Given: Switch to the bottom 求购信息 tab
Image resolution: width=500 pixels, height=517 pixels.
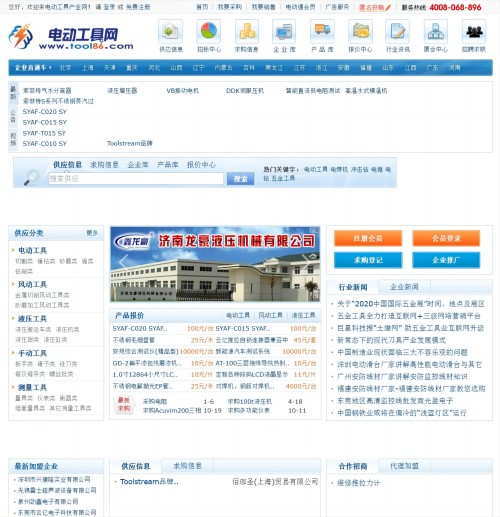Looking at the screenshot, I should pyautogui.click(x=187, y=466).
